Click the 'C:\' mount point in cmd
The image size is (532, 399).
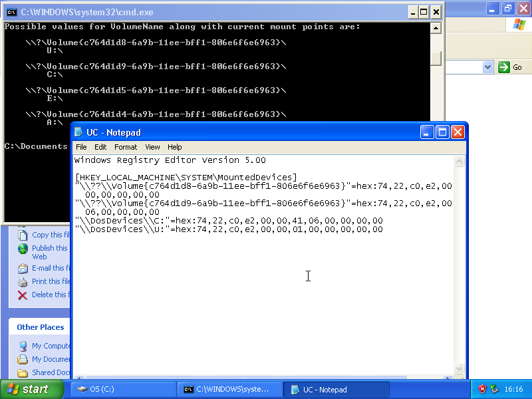55,74
